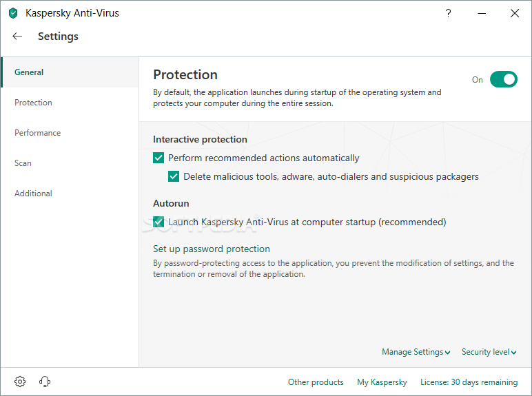Screen dimensions: 532x396
Task: Open the Additional settings section
Action: pyautogui.click(x=70, y=194)
